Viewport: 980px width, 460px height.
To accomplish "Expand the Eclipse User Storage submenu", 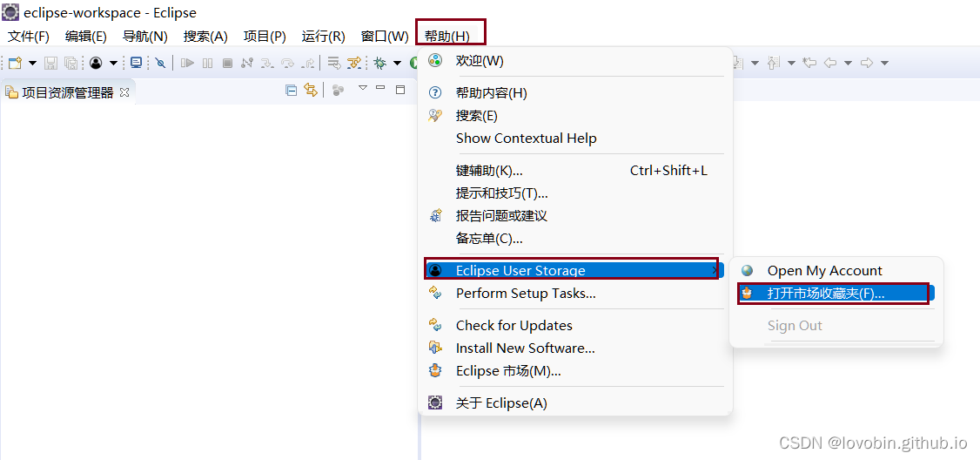I will point(575,270).
